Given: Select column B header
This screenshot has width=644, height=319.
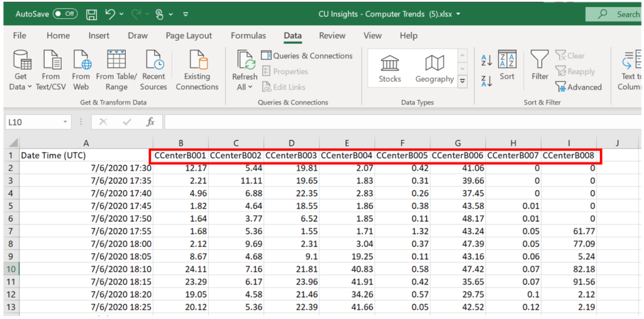Looking at the screenshot, I should click(x=180, y=143).
